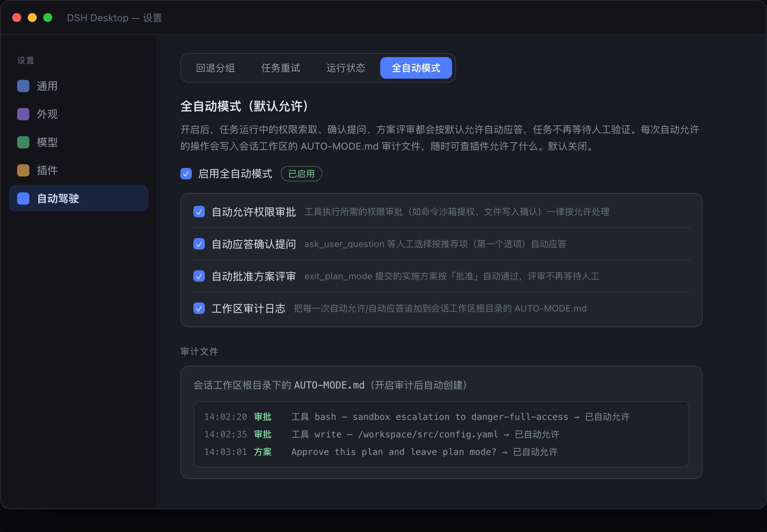The height and width of the screenshot is (532, 767).
Task: Click the 14:03:01 log timestamp
Action: tap(226, 452)
